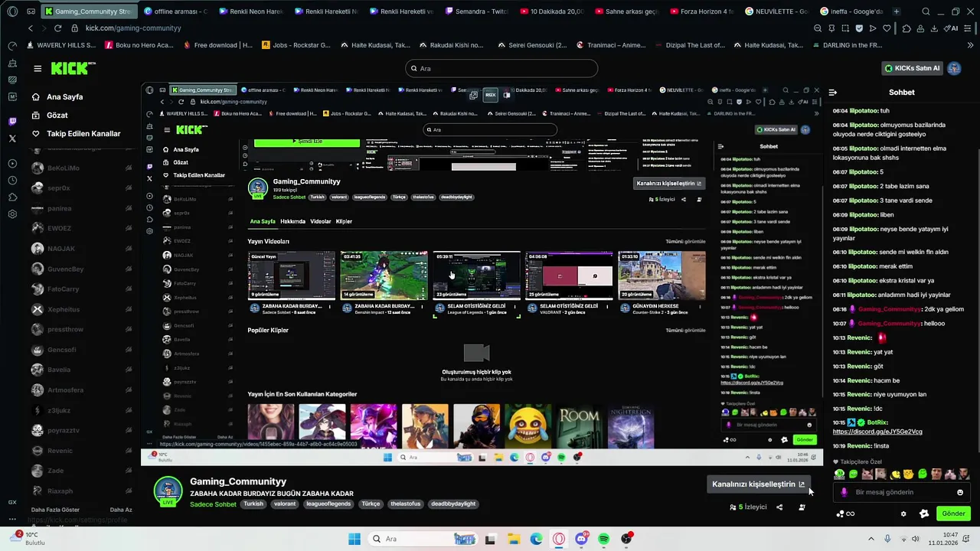Click the purple microphone icon in the chat input
Image resolution: width=980 pixels, height=551 pixels.
(x=844, y=492)
